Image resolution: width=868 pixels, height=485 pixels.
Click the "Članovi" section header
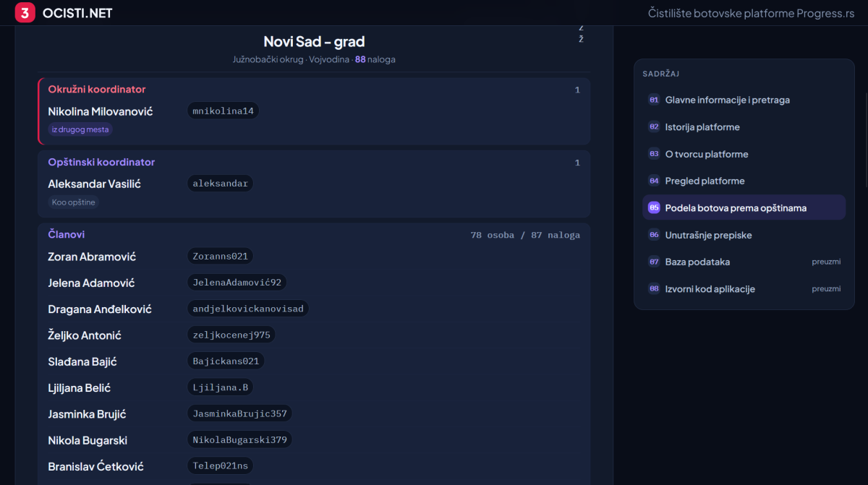point(67,234)
